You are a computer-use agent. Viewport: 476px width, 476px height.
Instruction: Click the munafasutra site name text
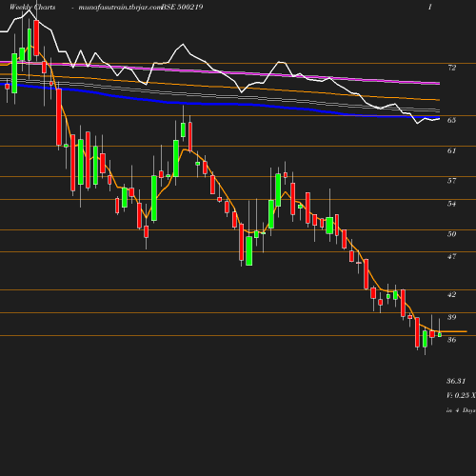121,8
